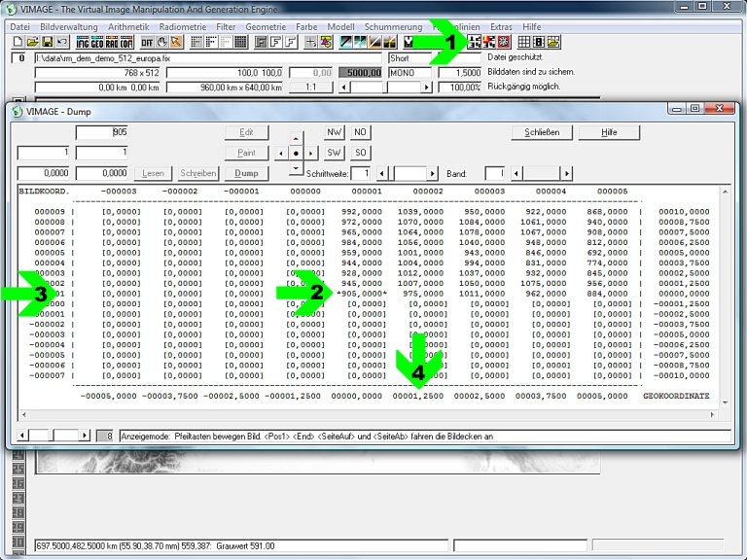Click the GEO toolbar icon
747x560 pixels.
[x=98, y=43]
